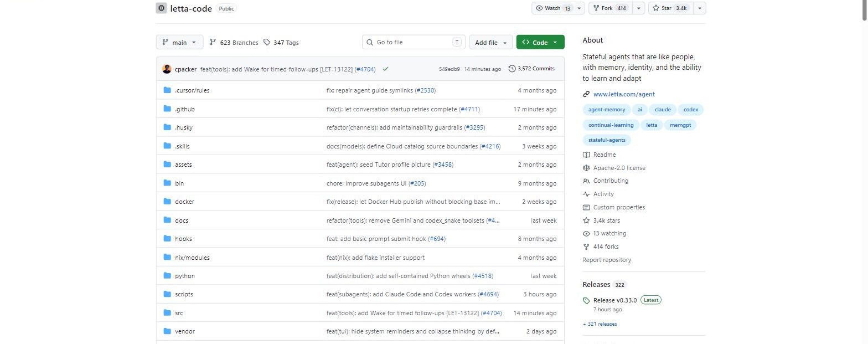Click the folder icon beside assets
Image resolution: width=868 pixels, height=344 pixels.
(167, 165)
